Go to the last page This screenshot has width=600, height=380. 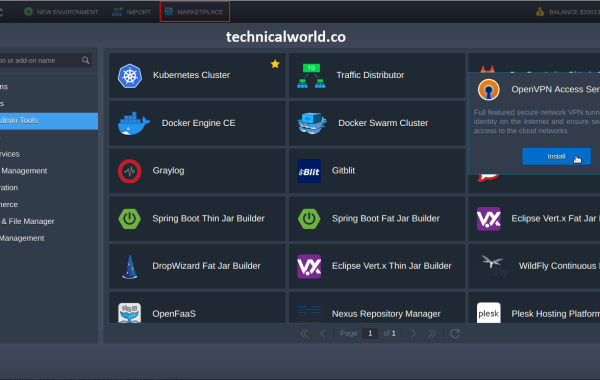(x=432, y=334)
